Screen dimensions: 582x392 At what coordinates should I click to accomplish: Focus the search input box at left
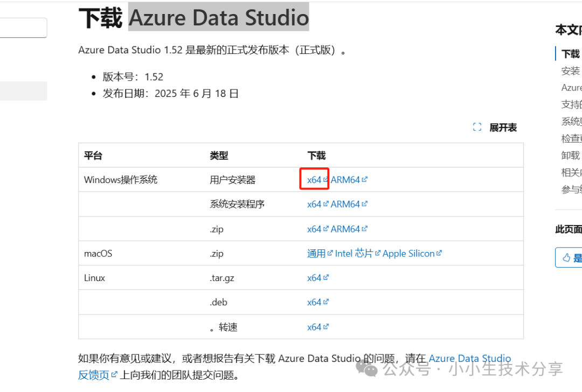coord(23,28)
